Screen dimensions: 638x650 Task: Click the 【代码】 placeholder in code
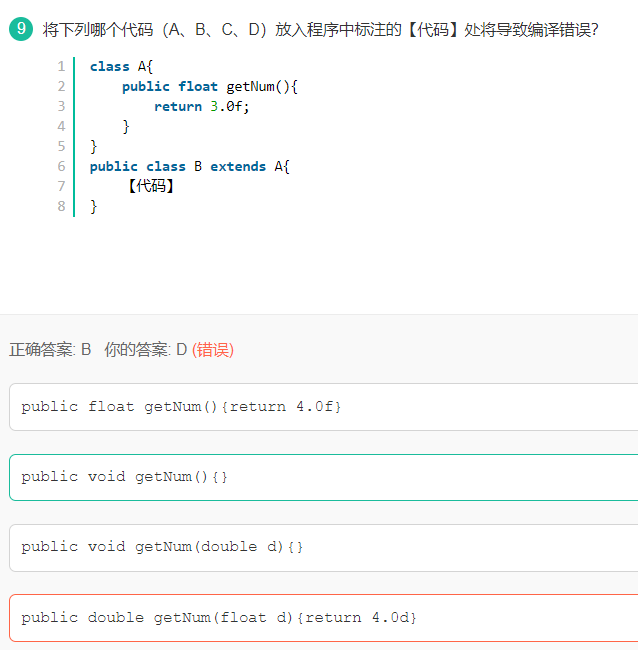pos(150,186)
